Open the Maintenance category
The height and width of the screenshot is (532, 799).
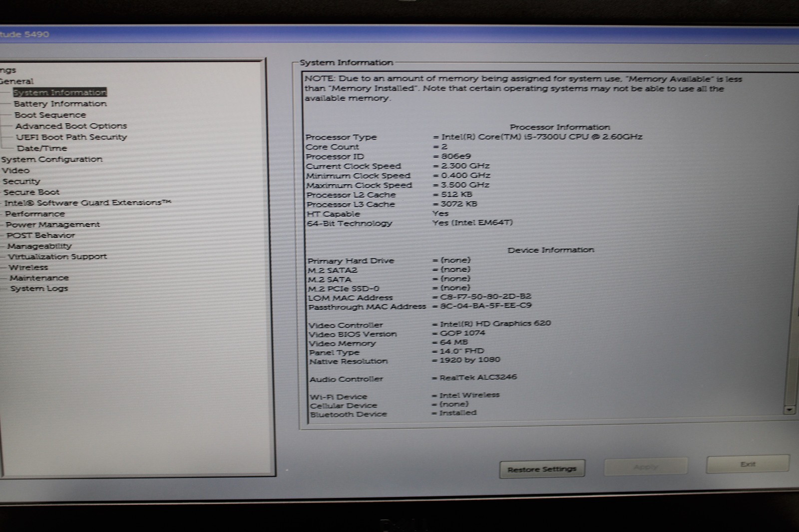[39, 278]
